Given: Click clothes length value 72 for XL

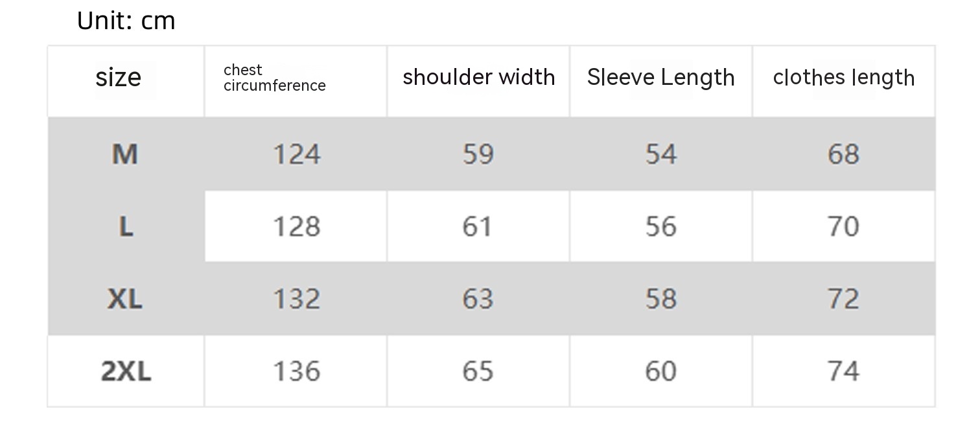Looking at the screenshot, I should (843, 299).
